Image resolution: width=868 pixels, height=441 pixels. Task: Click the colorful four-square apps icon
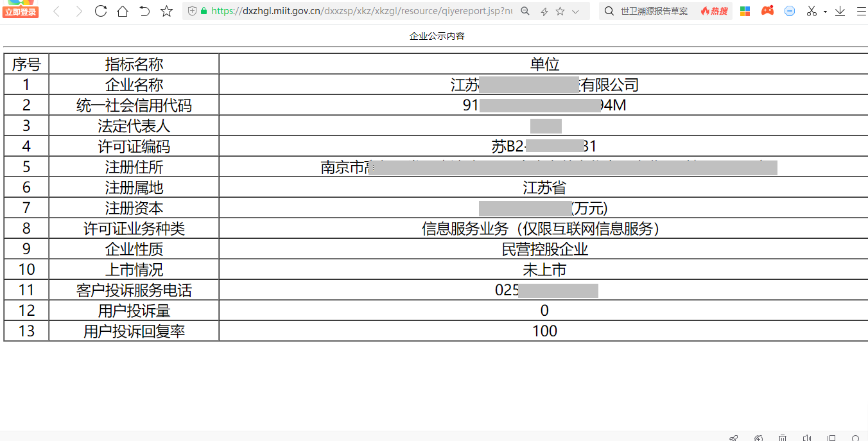coord(745,11)
